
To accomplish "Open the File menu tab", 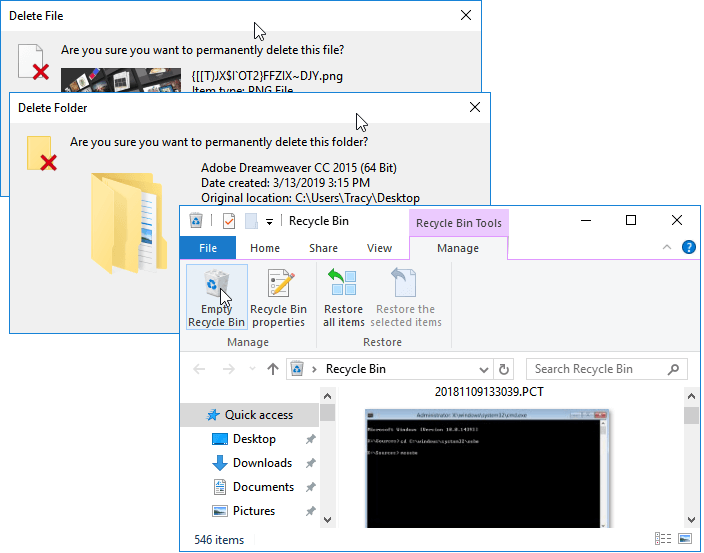I will 208,248.
